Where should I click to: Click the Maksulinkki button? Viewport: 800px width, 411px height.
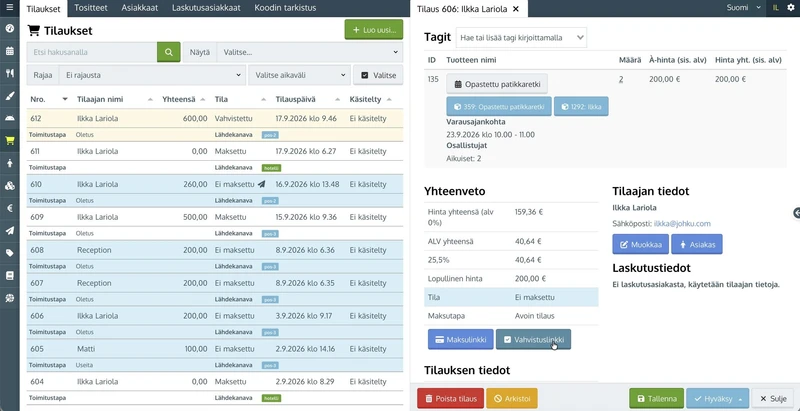[x=461, y=339]
